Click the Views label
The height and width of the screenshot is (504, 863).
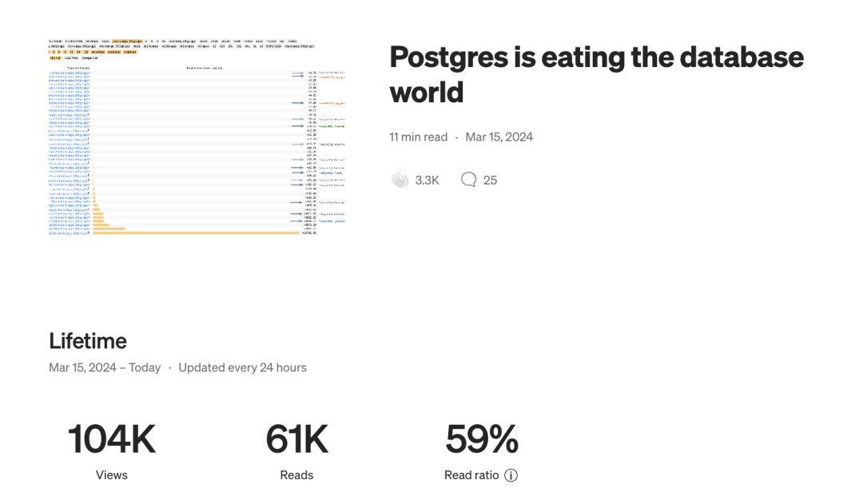112,475
